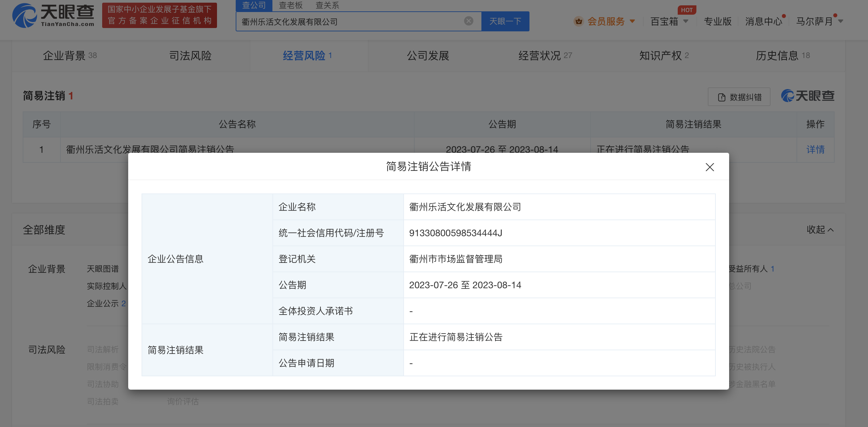Open the 百宝箱 dropdown
The image size is (868, 427).
(664, 21)
